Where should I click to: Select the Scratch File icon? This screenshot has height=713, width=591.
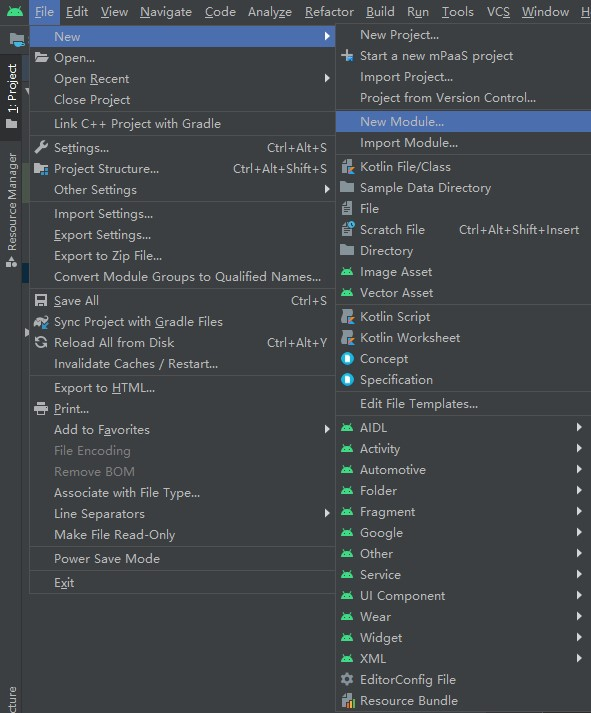tap(347, 230)
